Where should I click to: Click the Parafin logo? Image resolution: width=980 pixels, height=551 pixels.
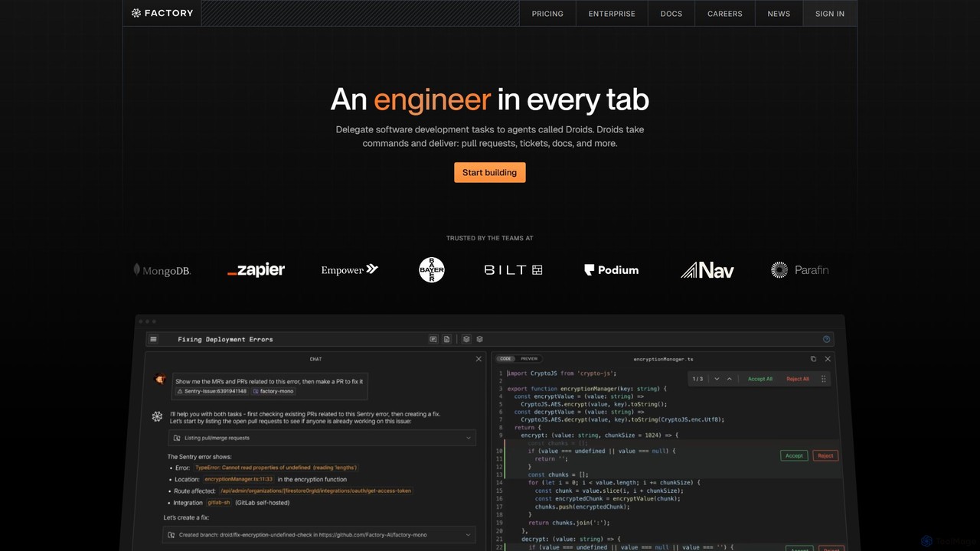(799, 269)
